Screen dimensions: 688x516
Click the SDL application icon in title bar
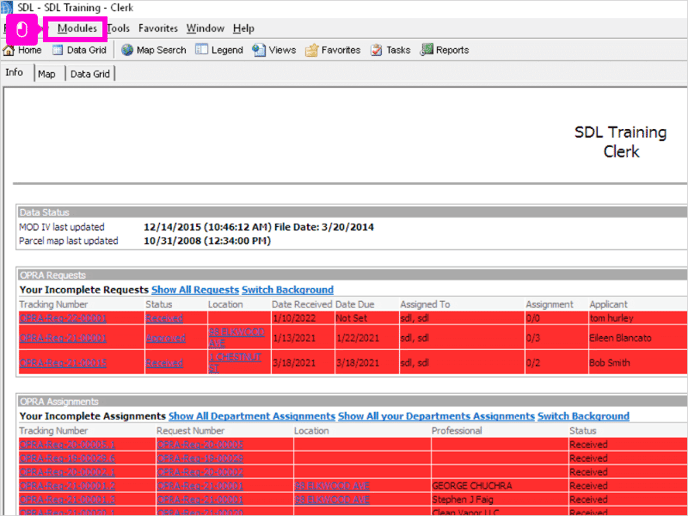point(7,7)
